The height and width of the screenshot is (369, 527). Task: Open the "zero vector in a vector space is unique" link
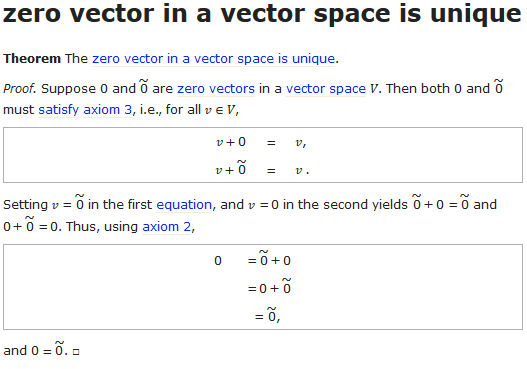pos(213,59)
